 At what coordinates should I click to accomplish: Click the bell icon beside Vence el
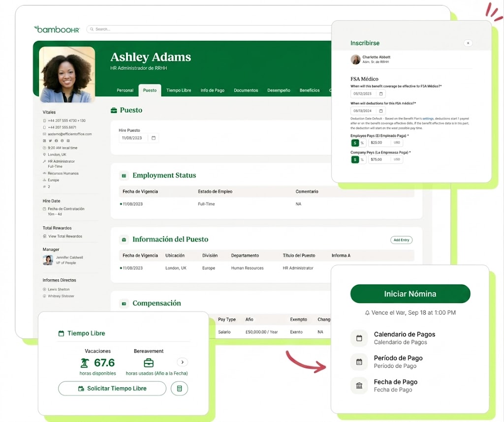coord(367,312)
